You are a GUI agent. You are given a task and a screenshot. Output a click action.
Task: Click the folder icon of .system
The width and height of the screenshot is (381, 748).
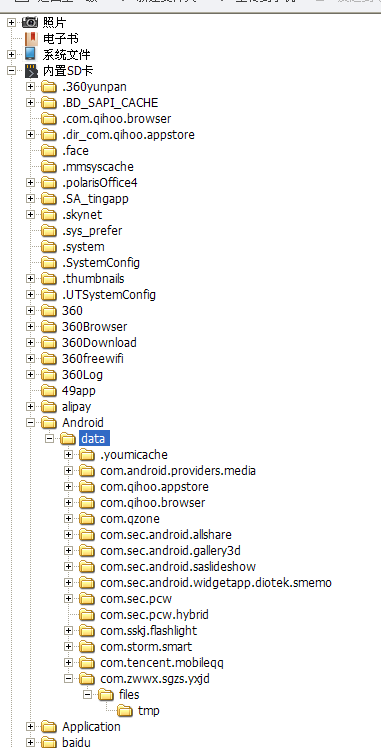coord(49,247)
